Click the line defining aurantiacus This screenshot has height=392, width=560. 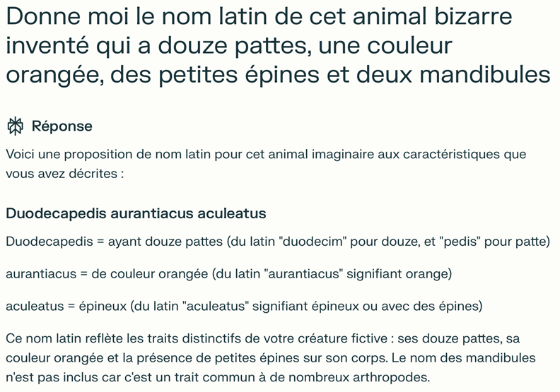tap(229, 274)
